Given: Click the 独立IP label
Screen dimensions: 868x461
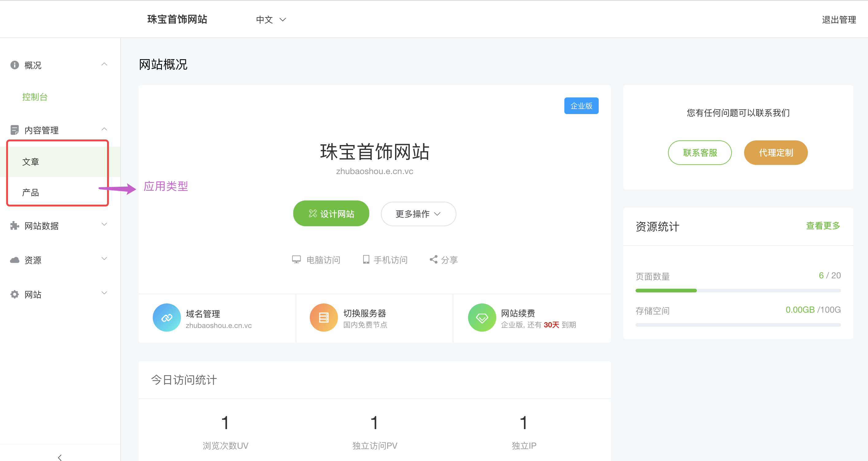Looking at the screenshot, I should [x=524, y=445].
